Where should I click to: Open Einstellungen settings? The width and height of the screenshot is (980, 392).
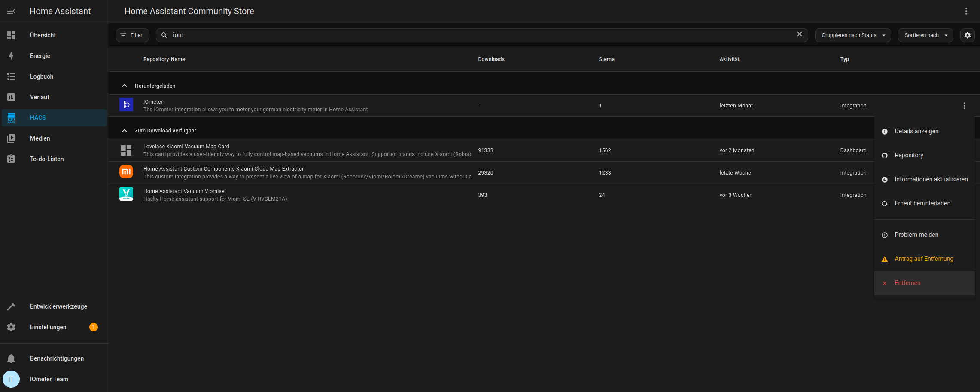coord(54,327)
